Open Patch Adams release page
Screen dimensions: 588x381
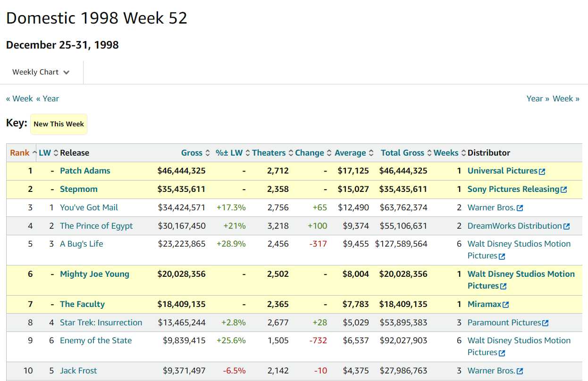click(x=85, y=171)
